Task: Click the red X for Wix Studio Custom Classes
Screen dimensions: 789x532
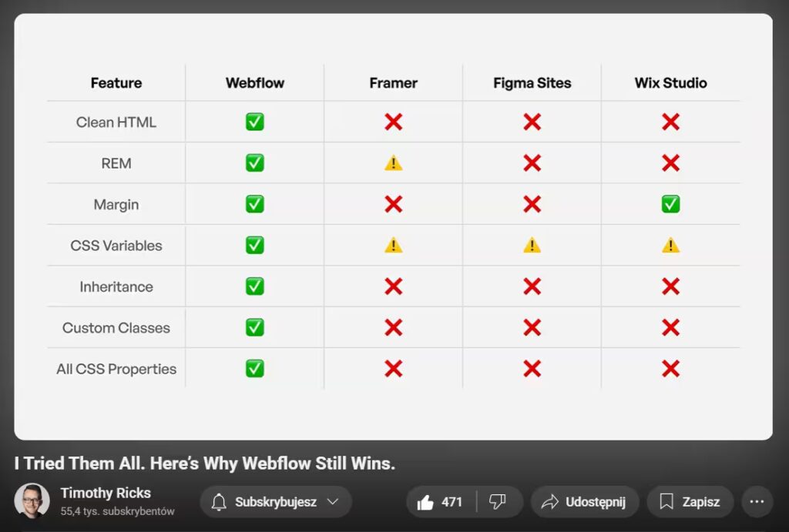Action: [670, 327]
